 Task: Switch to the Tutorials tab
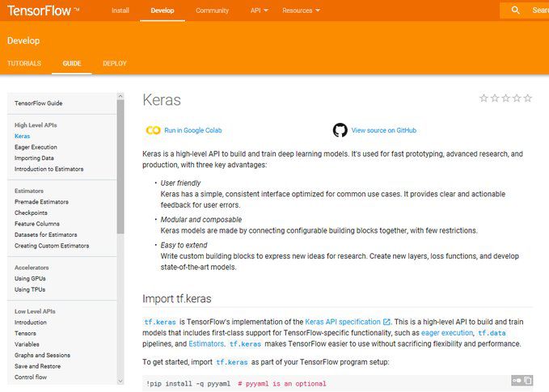pos(24,63)
